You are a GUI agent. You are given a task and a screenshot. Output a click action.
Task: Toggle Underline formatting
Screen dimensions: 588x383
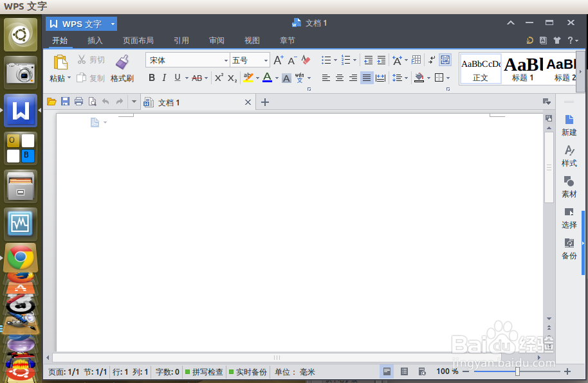click(178, 78)
